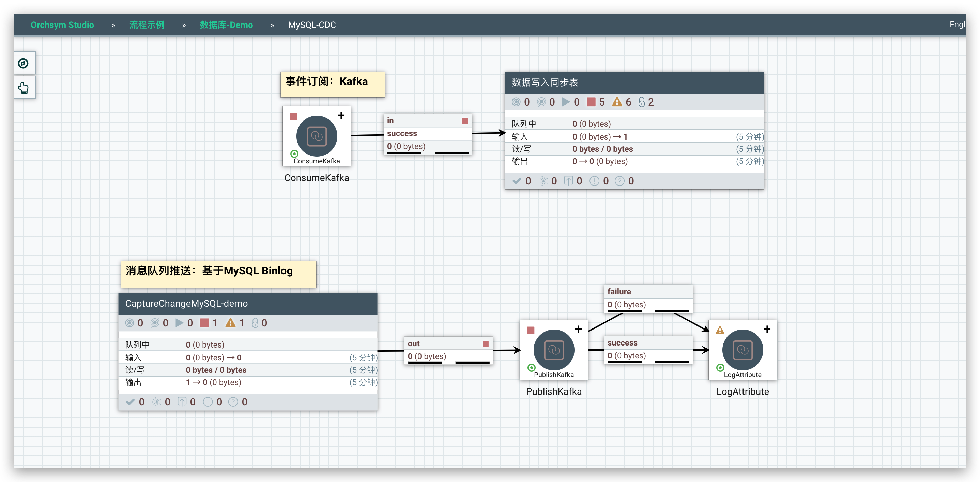The width and height of the screenshot is (980, 482).
Task: Click the ConsumeKafka processor circle icon
Action: click(x=317, y=136)
